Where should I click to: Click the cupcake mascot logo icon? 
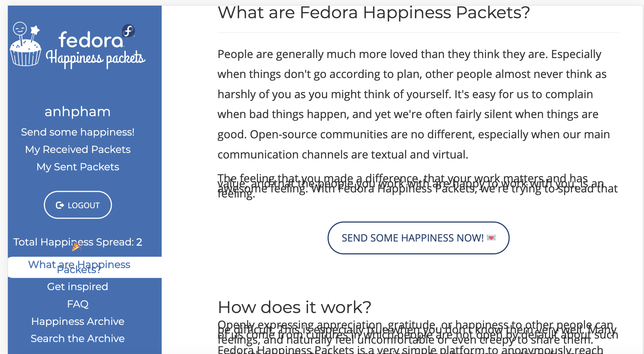pos(26,44)
